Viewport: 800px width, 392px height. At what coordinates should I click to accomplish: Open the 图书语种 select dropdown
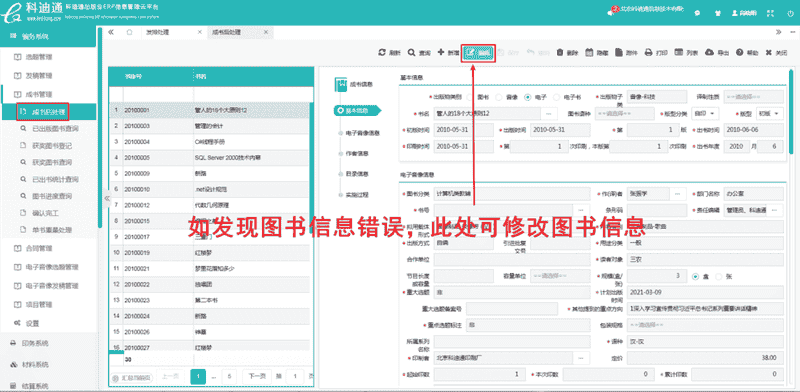(x=624, y=113)
